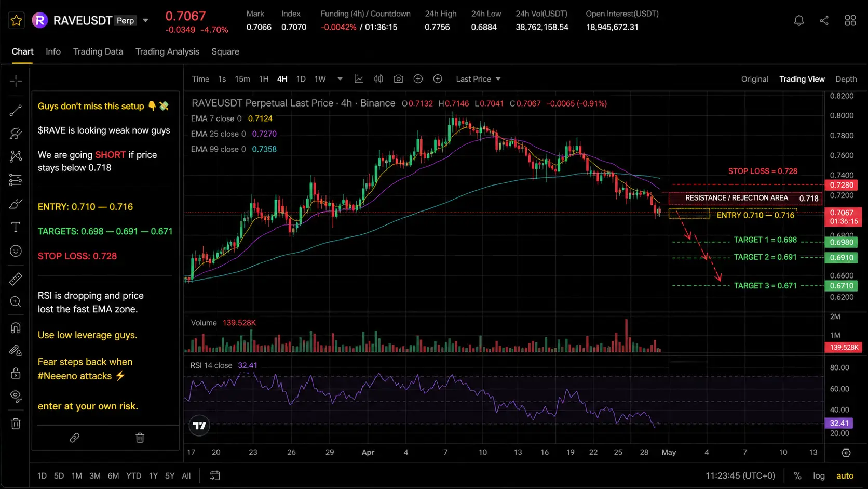868x489 pixels.
Task: Open the go-to-date calendar icon
Action: [x=215, y=475]
